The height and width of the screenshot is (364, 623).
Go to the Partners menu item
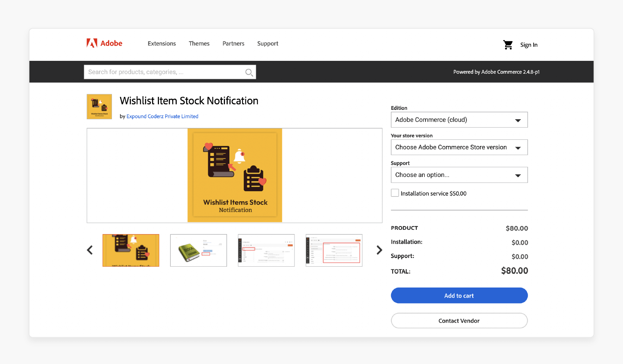(233, 43)
